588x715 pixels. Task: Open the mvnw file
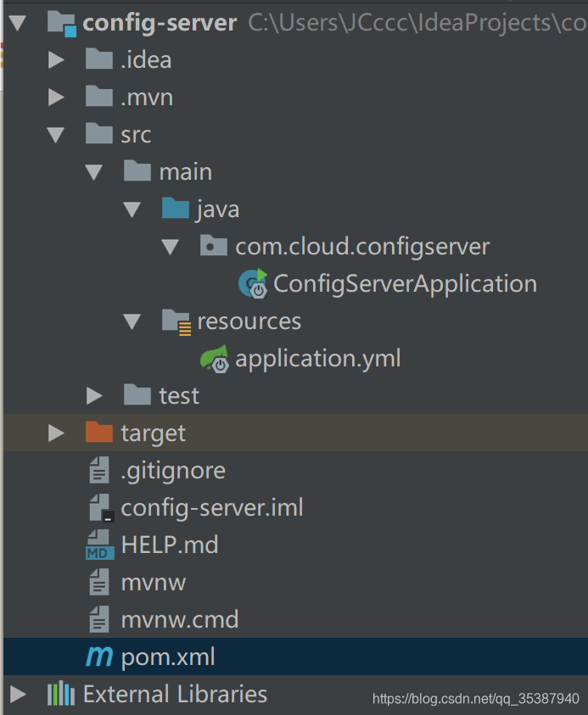coord(155,582)
